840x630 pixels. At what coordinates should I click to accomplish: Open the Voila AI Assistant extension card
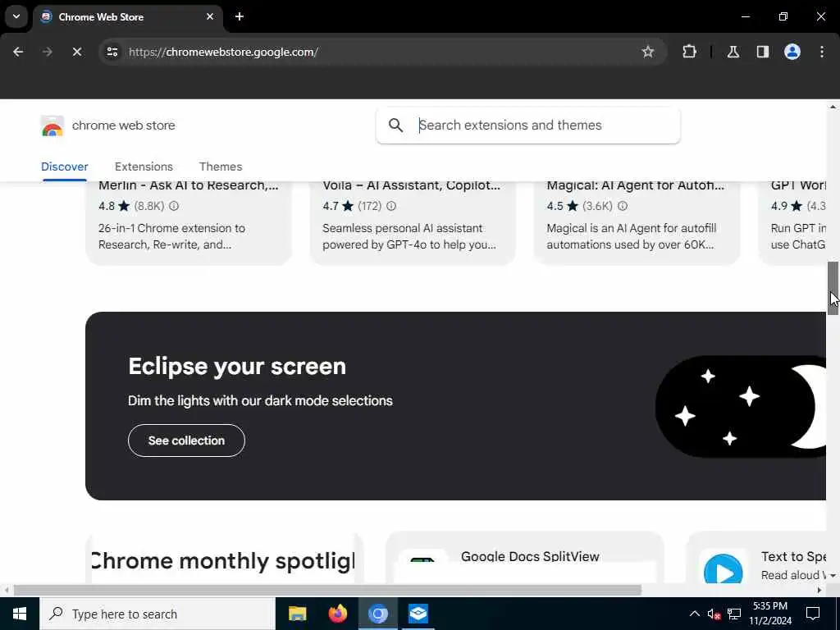point(413,222)
